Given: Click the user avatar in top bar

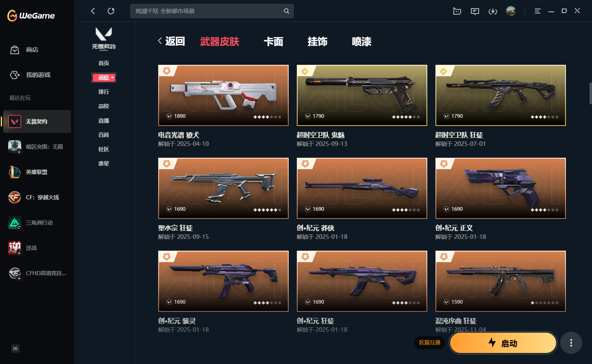Looking at the screenshot, I should pyautogui.click(x=511, y=11).
